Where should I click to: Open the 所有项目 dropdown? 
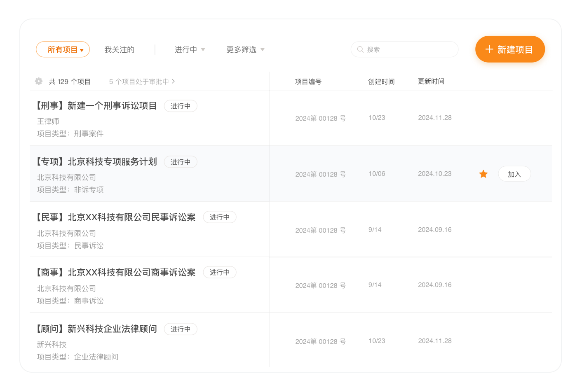click(x=63, y=49)
